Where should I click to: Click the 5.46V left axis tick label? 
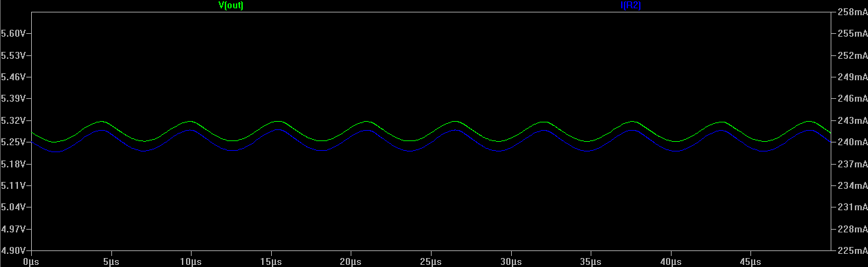(x=13, y=76)
